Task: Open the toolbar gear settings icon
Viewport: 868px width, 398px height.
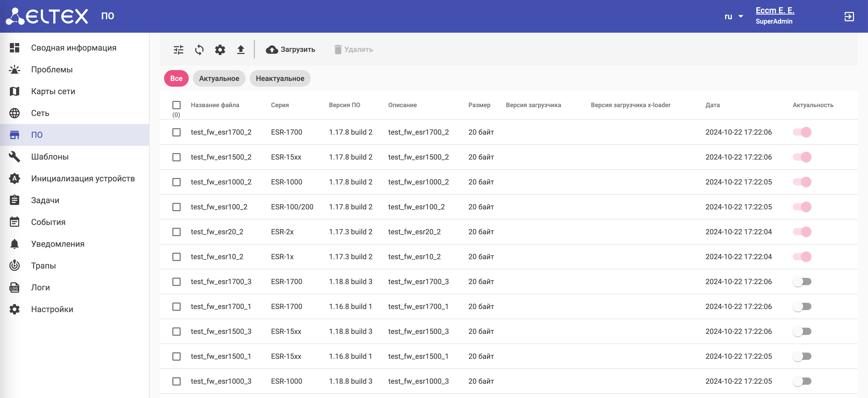Action: point(220,50)
